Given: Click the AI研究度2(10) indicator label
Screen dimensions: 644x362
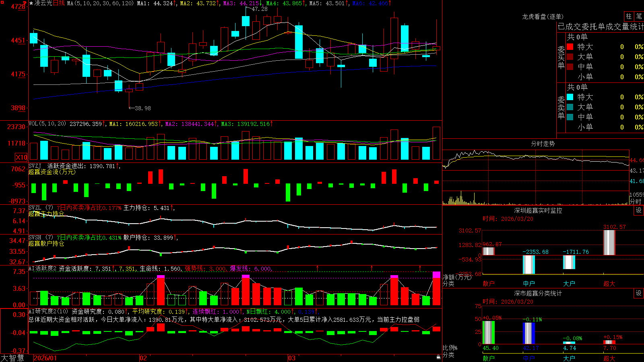Looking at the screenshot, I should pos(49,311).
